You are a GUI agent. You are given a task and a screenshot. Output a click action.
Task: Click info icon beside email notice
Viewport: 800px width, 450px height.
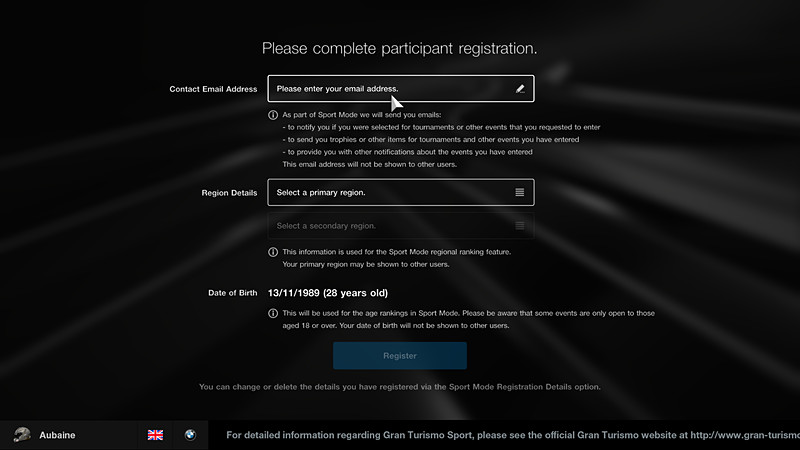(273, 115)
